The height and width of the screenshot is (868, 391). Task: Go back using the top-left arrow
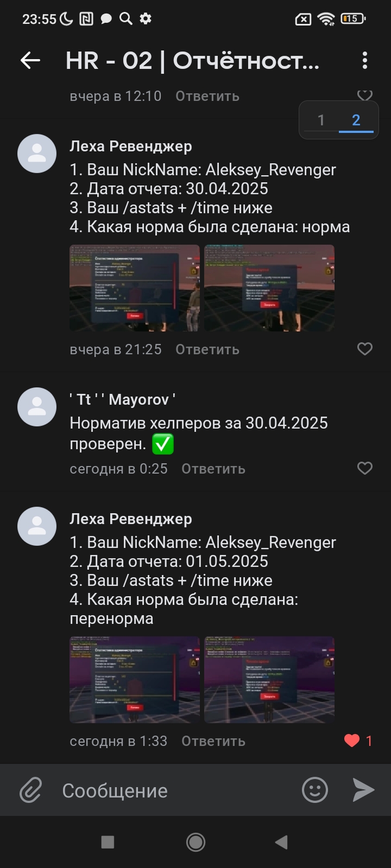point(30,61)
